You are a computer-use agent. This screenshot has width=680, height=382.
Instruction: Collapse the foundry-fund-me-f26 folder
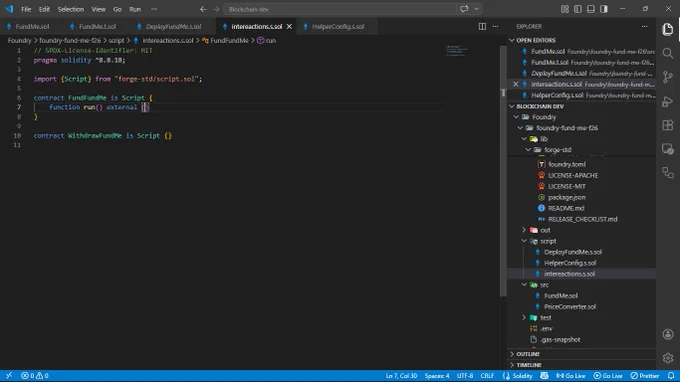520,128
